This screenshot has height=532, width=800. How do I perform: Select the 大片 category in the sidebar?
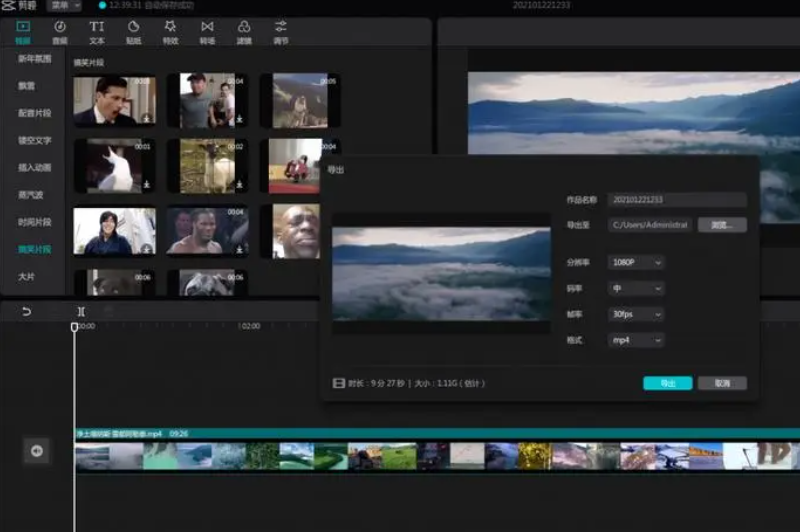coord(27,276)
